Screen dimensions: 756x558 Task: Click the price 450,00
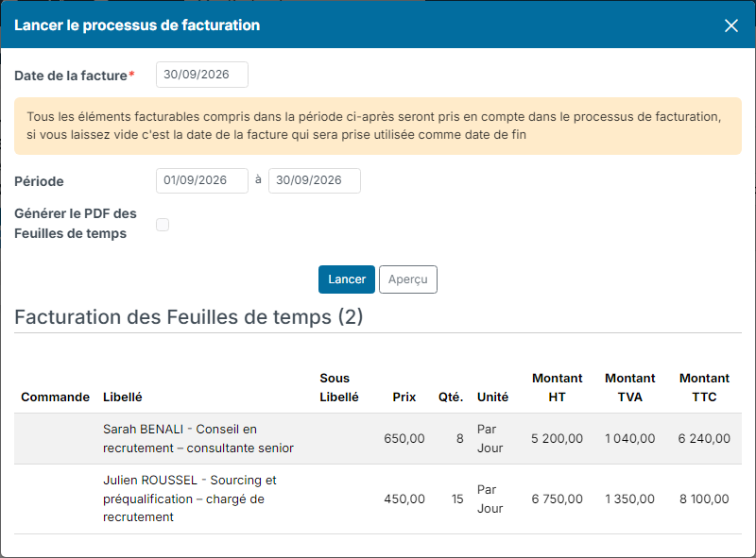[404, 499]
